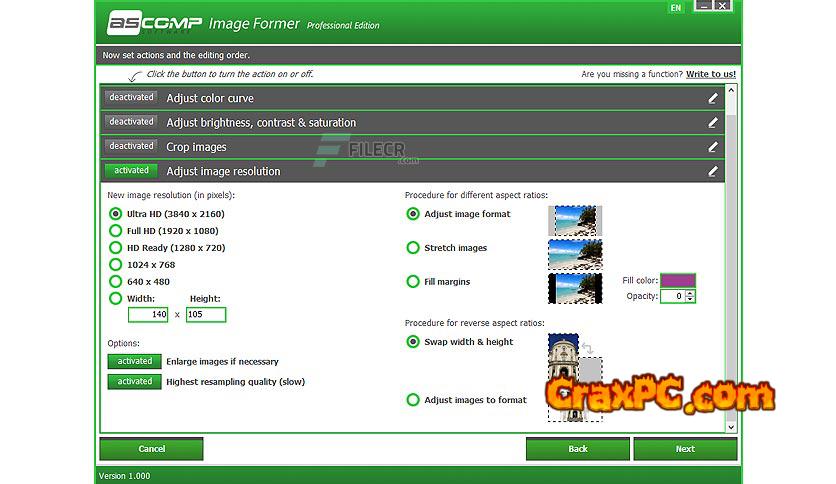Expand the Crop images row
Image resolution: width=836 pixels, height=484 pixels.
(x=412, y=147)
